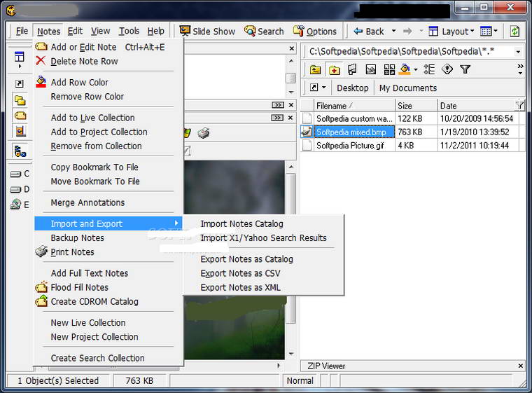Click the shortcut arrow icon in left sidebar
The image size is (532, 393).
tap(20, 83)
